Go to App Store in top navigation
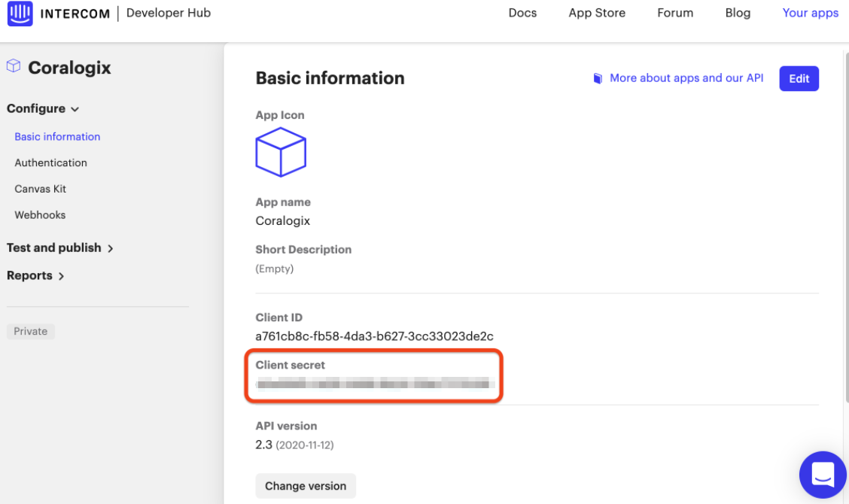 pyautogui.click(x=597, y=13)
